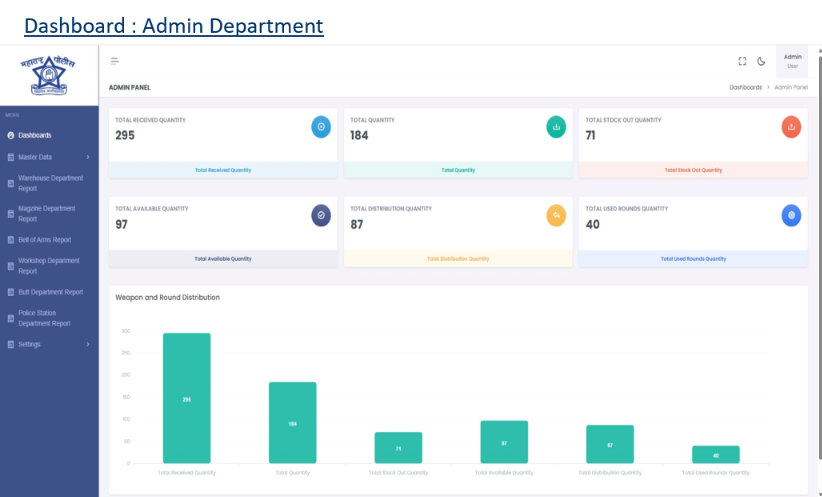Expand the Master Data chevron

click(88, 157)
